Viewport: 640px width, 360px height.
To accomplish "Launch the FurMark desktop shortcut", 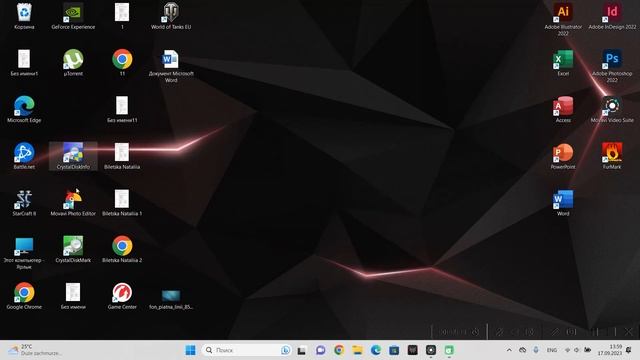I will click(612, 156).
